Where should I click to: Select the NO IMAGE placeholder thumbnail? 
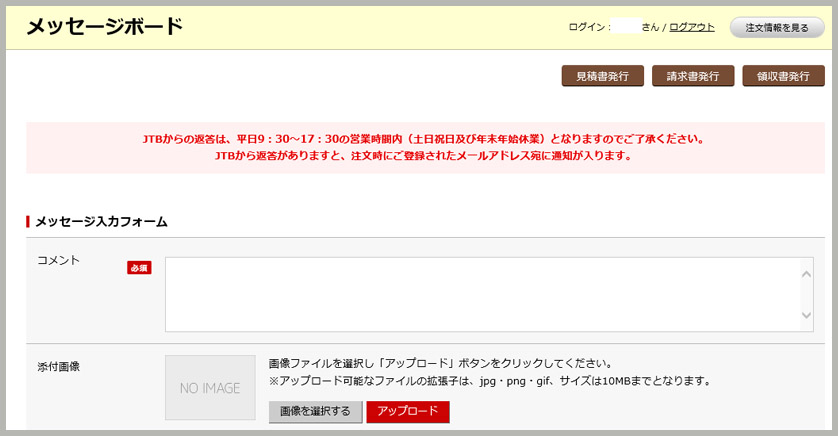(210, 387)
